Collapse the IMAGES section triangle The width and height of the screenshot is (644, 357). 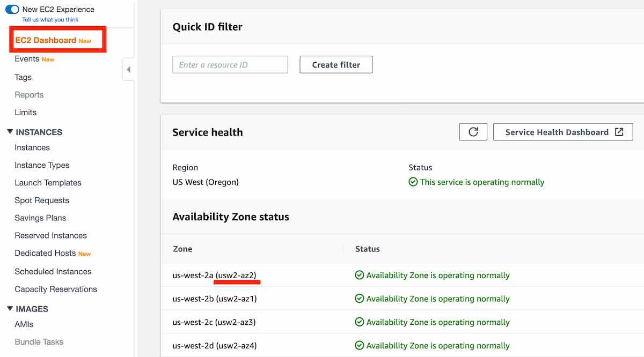[x=10, y=309]
